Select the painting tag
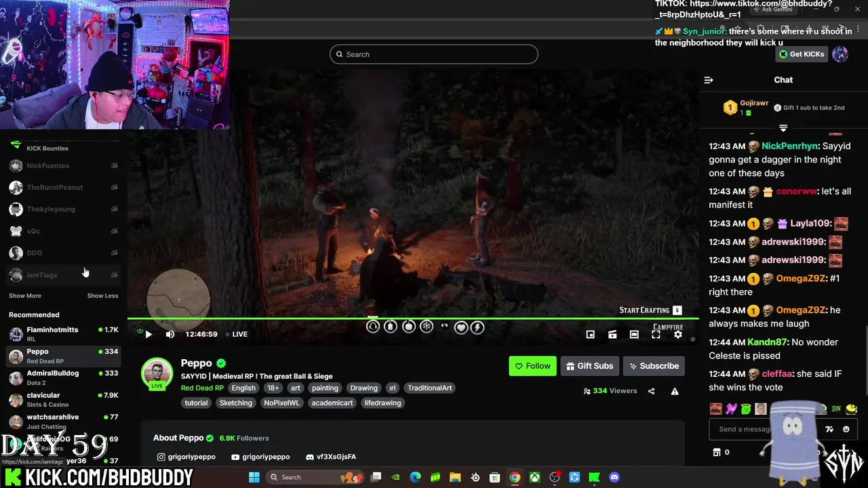The width and height of the screenshot is (868, 488). (325, 388)
